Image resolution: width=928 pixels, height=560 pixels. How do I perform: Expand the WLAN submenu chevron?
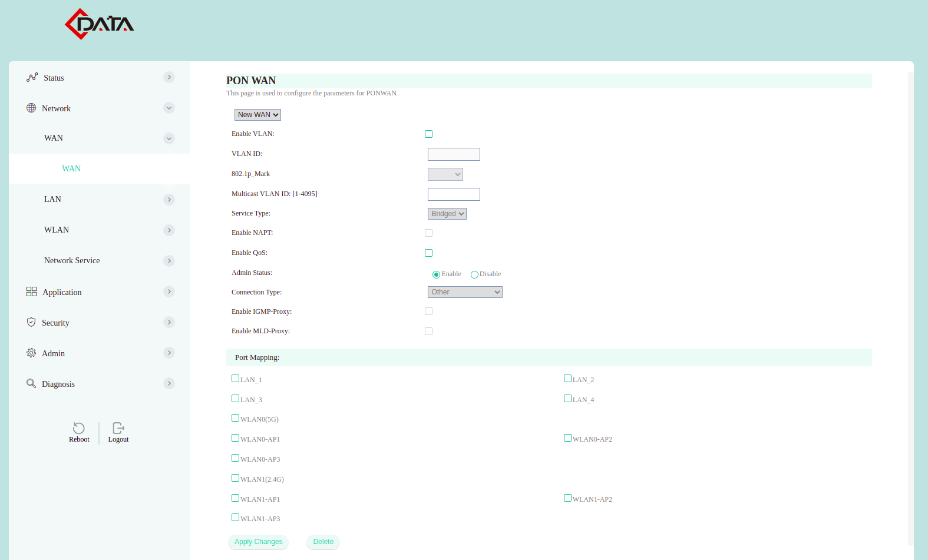click(169, 230)
